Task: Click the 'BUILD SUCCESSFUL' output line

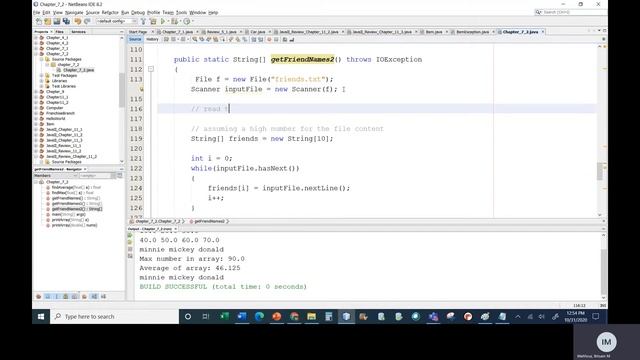Action: (x=223, y=287)
